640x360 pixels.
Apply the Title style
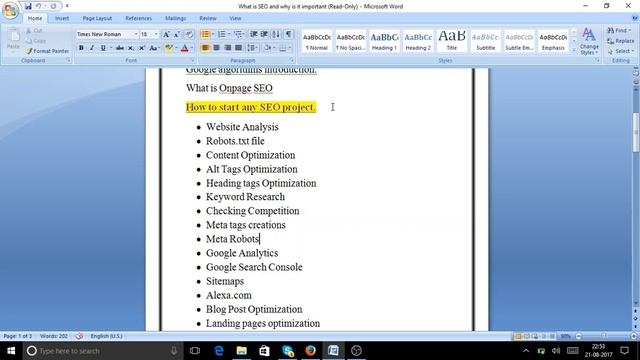pyautogui.click(x=452, y=41)
